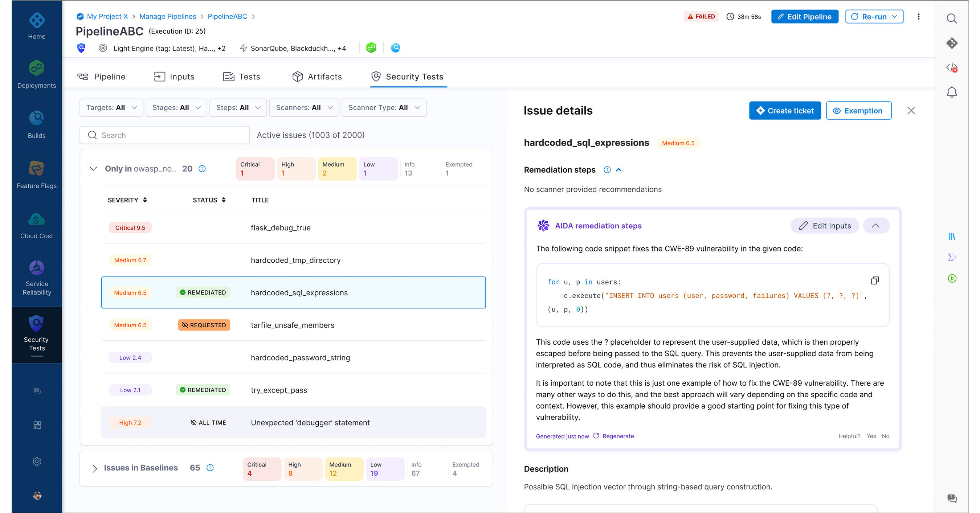The height and width of the screenshot is (513, 980).
Task: Open the settings gear in sidebar
Action: tap(37, 461)
